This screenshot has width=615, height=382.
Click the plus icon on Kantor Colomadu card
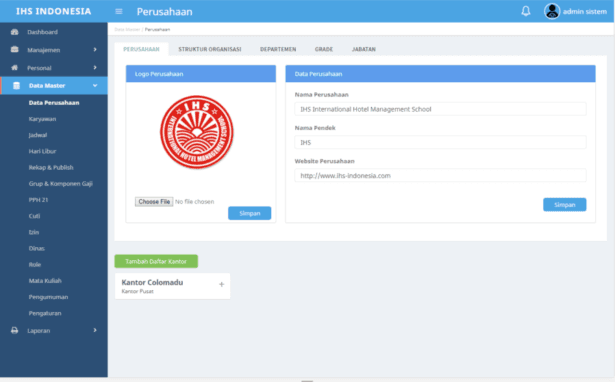click(x=222, y=284)
